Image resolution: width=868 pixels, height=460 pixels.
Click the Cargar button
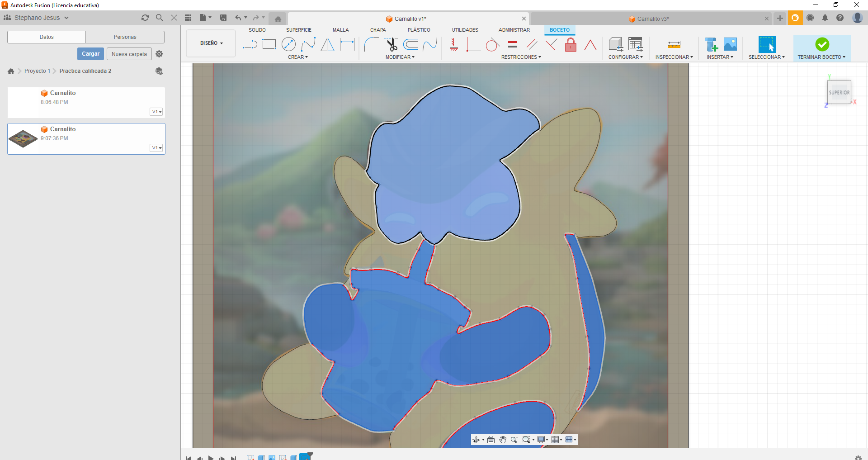click(x=90, y=54)
